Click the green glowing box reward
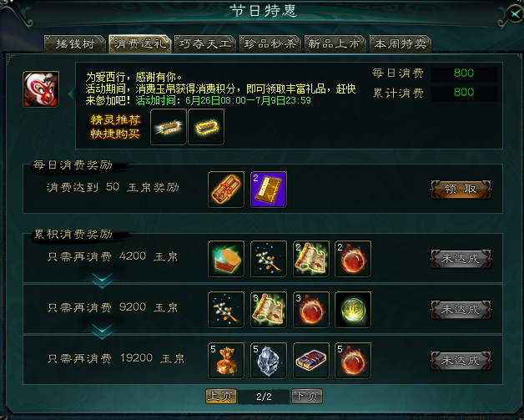The width and height of the screenshot is (524, 420). (226, 259)
